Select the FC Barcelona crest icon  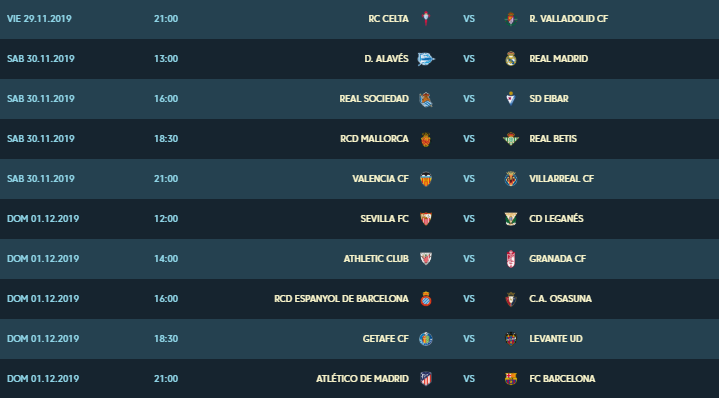(x=511, y=379)
